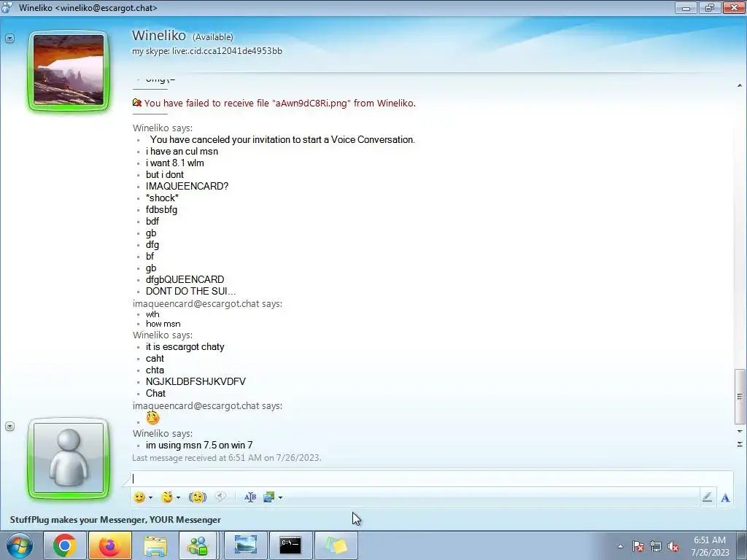
Task: Click the failed file transfer icon
Action: pos(137,102)
